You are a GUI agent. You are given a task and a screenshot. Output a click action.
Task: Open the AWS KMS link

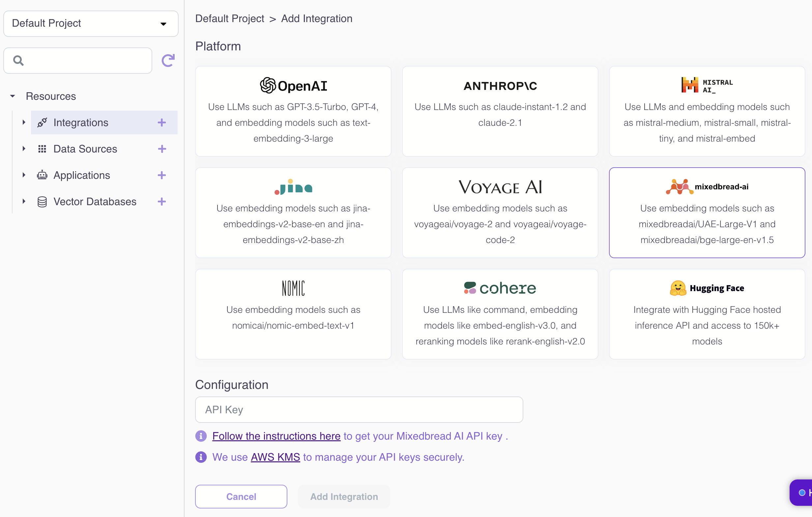(x=275, y=457)
